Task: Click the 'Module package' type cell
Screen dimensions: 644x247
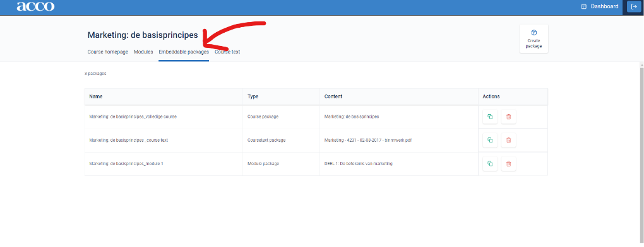Action: pyautogui.click(x=282, y=164)
